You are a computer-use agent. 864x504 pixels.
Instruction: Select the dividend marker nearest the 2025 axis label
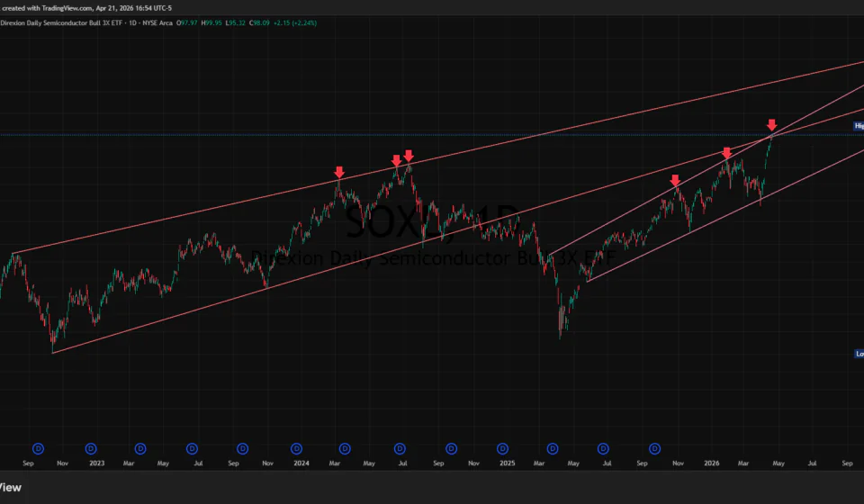point(502,449)
